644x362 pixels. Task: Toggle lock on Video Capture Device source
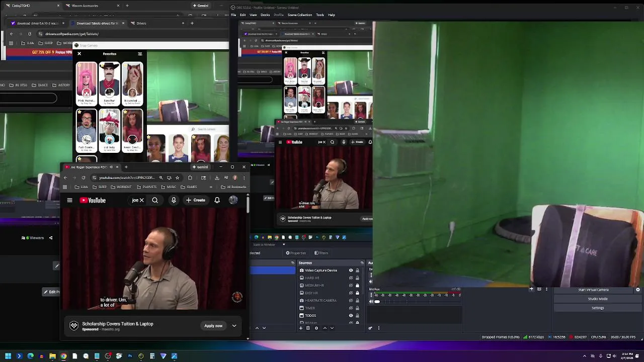pyautogui.click(x=357, y=270)
